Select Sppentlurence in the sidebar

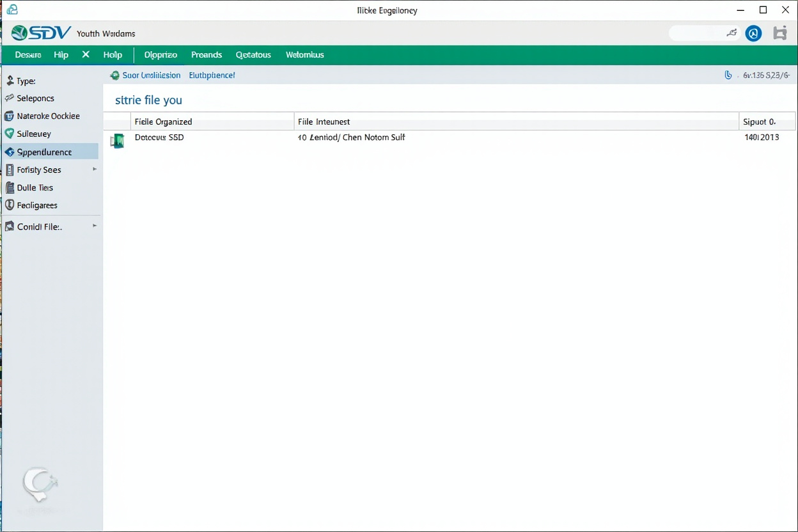(x=45, y=152)
